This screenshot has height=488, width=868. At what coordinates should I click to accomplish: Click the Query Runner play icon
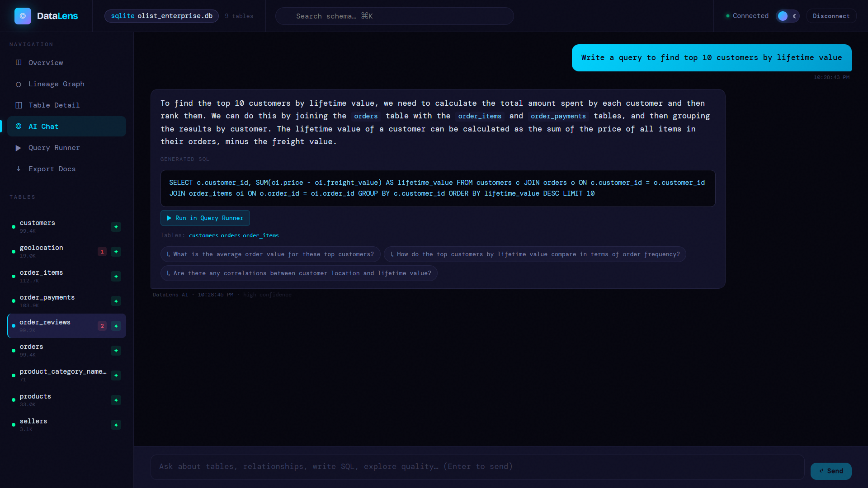(x=19, y=148)
